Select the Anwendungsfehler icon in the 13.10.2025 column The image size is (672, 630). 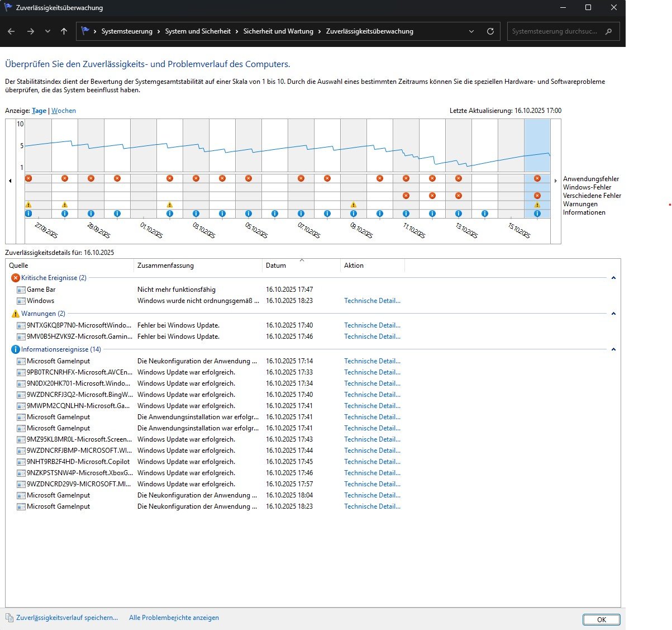click(459, 178)
